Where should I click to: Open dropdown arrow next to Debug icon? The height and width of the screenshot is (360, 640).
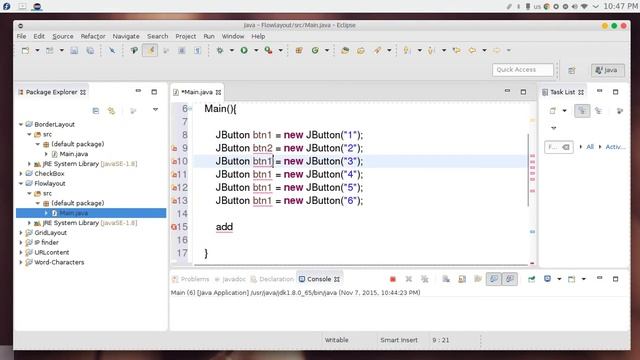click(231, 51)
